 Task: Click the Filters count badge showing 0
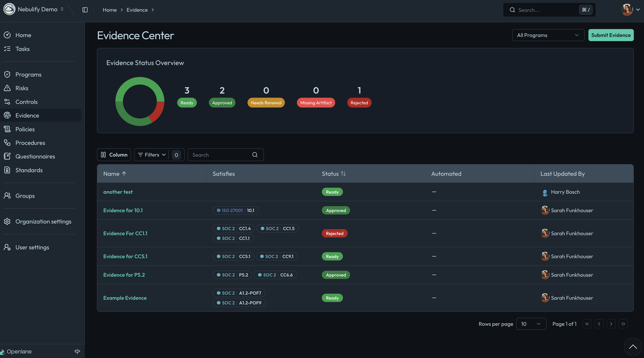pos(176,155)
